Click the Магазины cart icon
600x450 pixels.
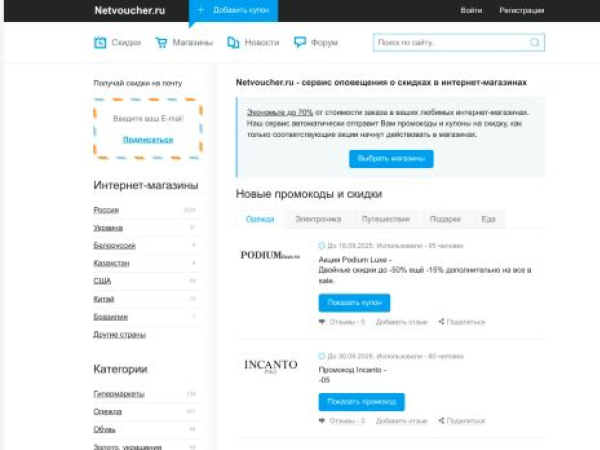click(161, 42)
